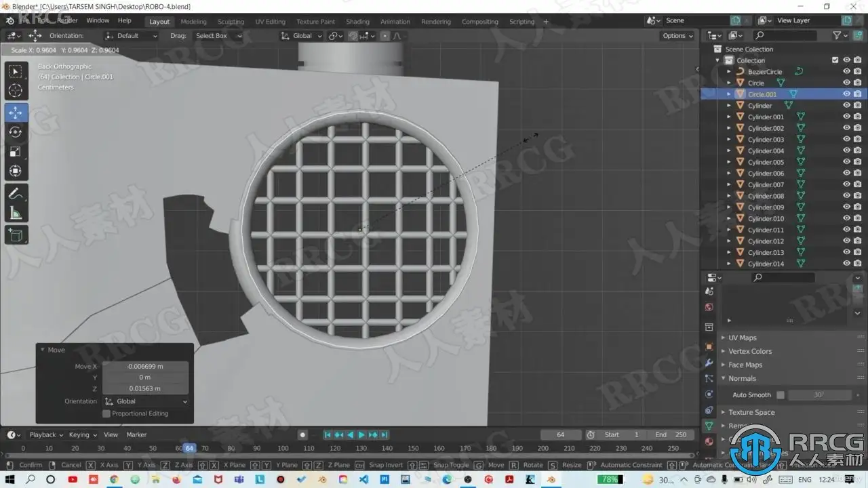This screenshot has width=868, height=488.
Task: Activate the 3D Cursor tool
Action: coord(16,91)
